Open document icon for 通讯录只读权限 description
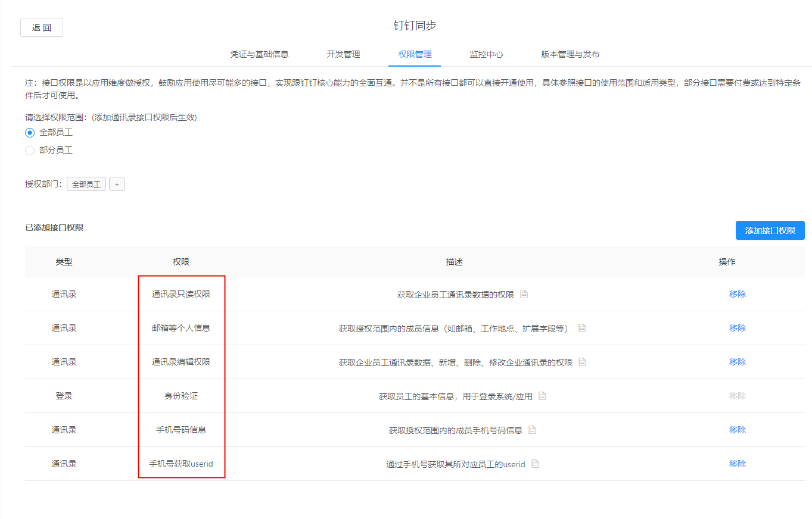 coord(524,294)
